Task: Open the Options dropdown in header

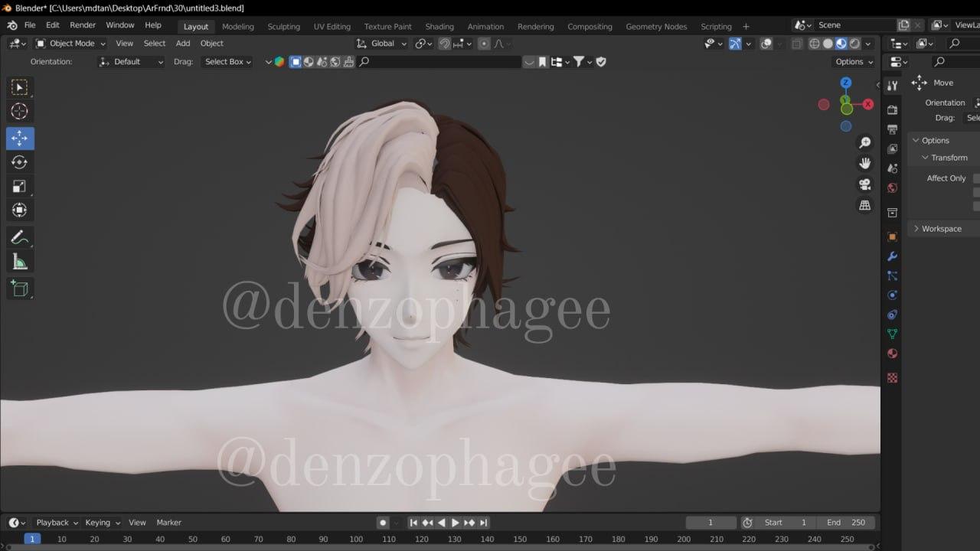Action: click(854, 62)
